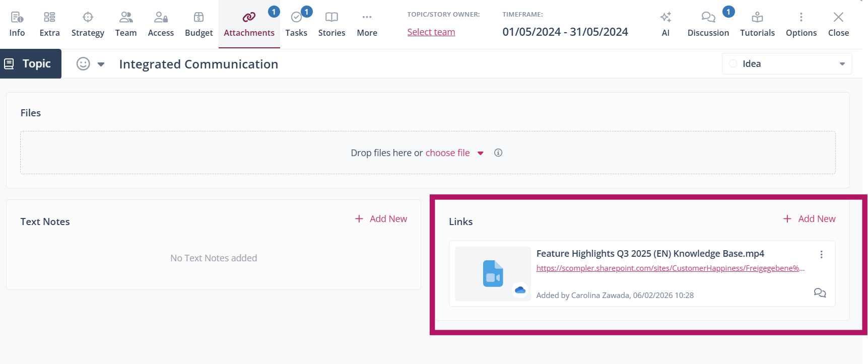Expand the smiley emoji picker arrow
Viewport: 868px width, 364px height.
[x=101, y=64]
